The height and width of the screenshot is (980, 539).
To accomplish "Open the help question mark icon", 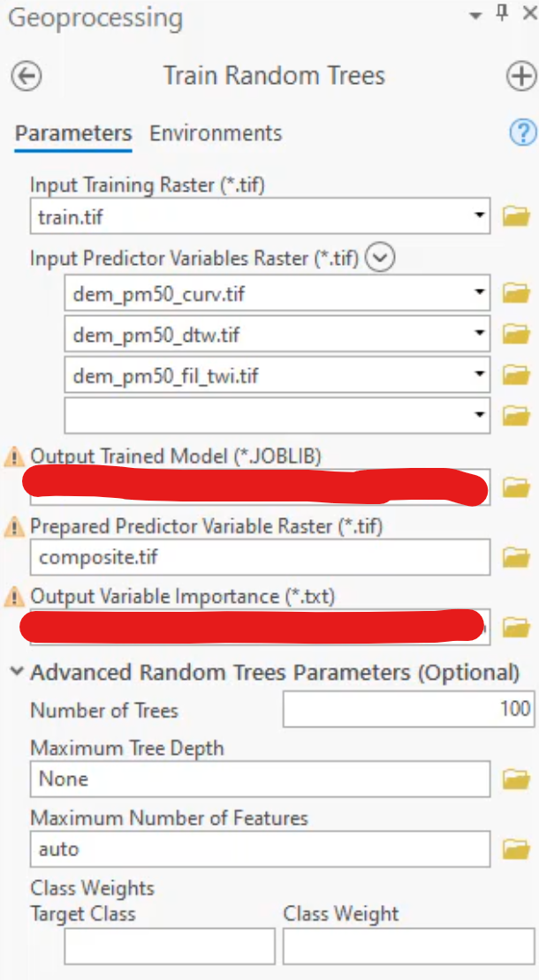I will coord(523,133).
